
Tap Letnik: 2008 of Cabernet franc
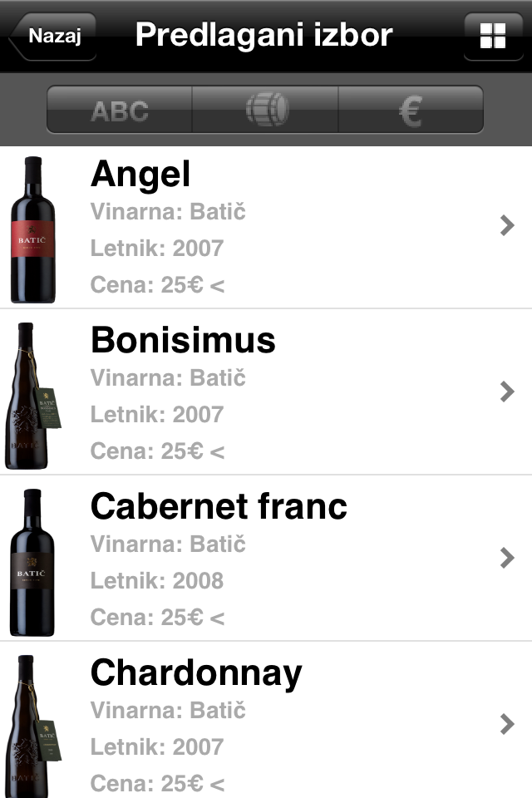point(157,580)
